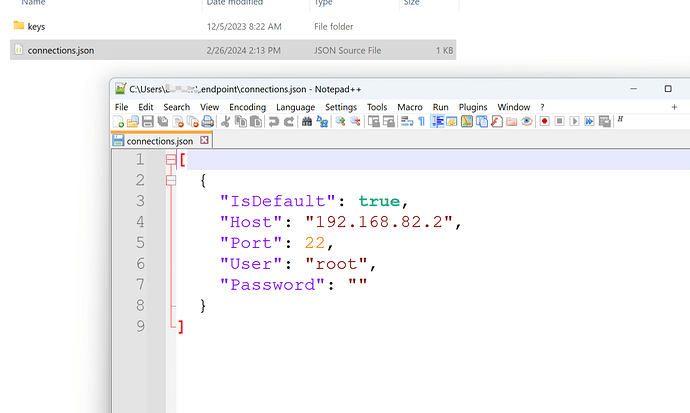Click the "root" user value
The height and width of the screenshot is (413, 690).
(x=336, y=264)
